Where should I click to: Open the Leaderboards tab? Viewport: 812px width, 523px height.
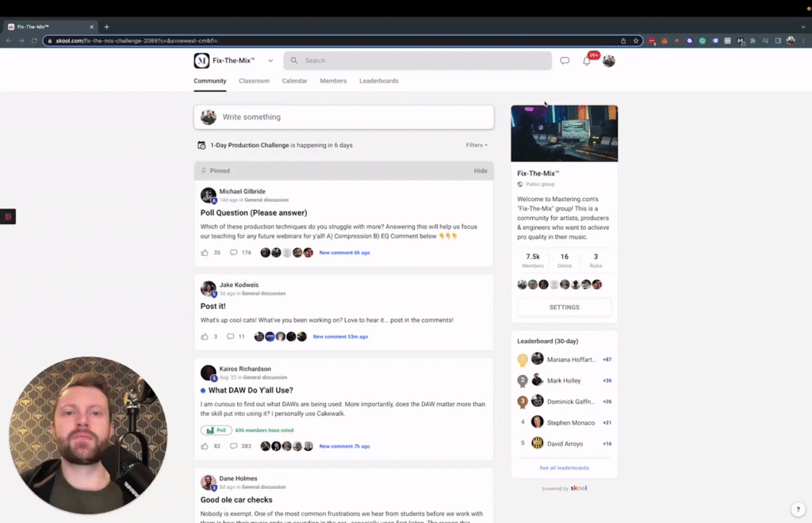coord(378,81)
